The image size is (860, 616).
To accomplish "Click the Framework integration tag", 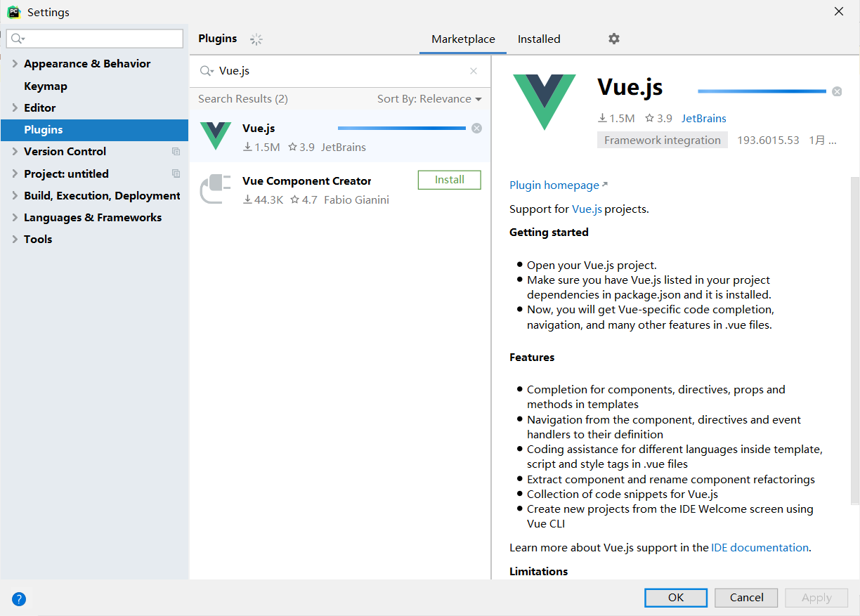I will coord(663,140).
